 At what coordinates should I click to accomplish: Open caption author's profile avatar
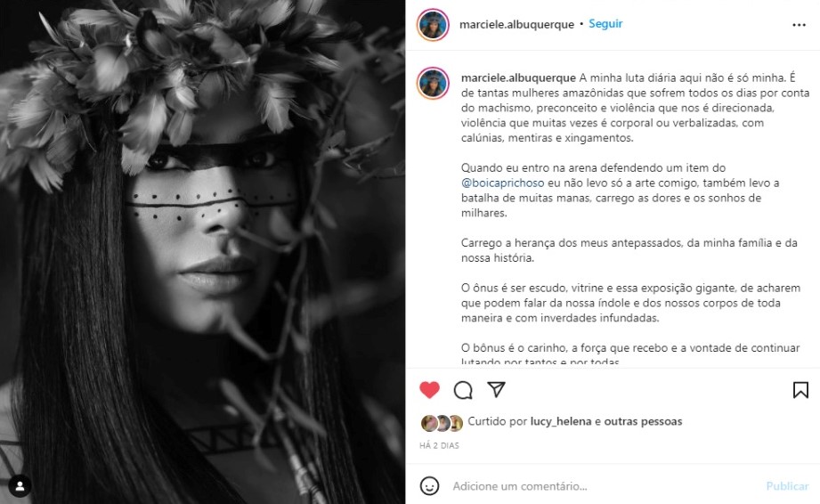433,83
